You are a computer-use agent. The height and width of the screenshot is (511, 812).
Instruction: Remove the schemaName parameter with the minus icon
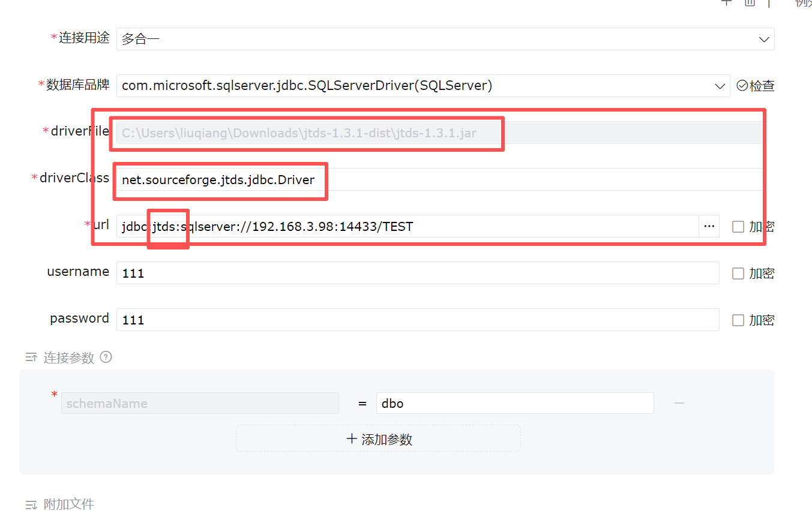pos(679,403)
